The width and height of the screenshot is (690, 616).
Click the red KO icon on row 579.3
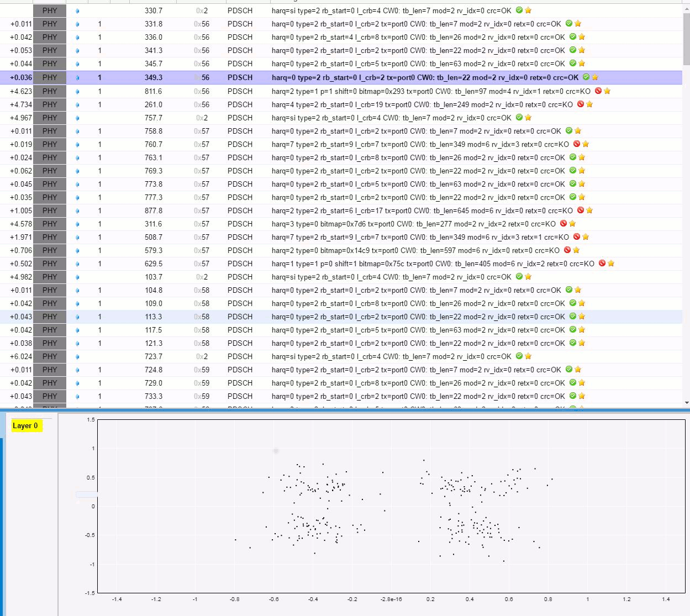[x=567, y=250]
